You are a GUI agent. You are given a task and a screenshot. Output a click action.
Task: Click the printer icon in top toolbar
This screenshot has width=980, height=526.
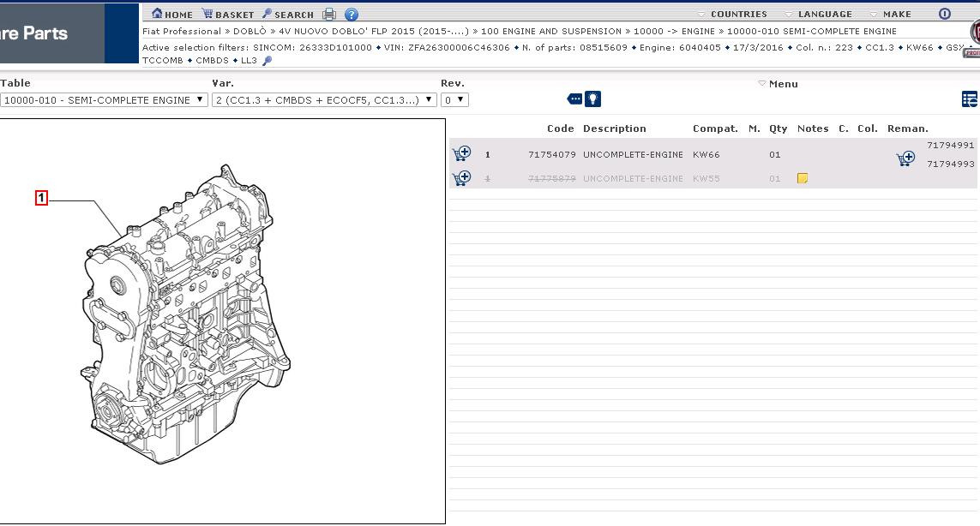(329, 15)
